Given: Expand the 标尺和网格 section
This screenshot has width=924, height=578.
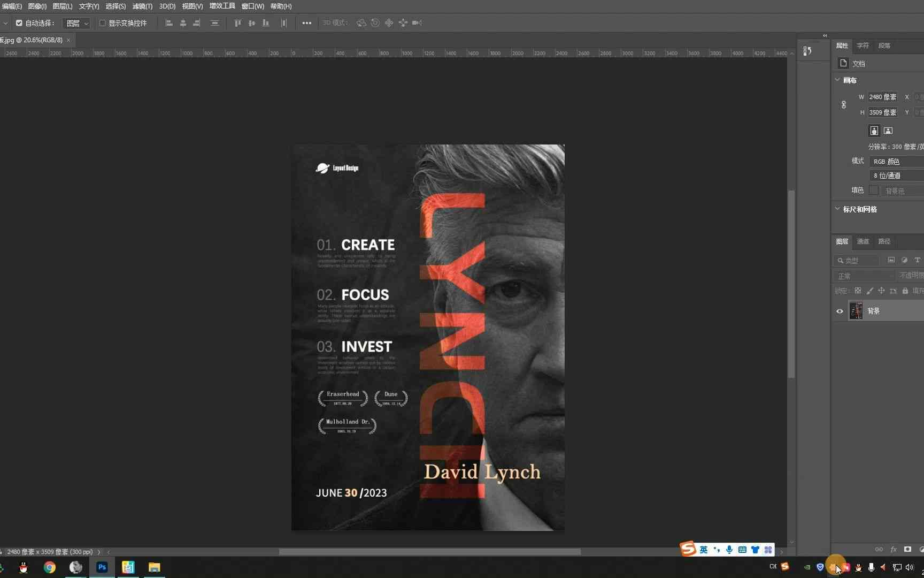Looking at the screenshot, I should pyautogui.click(x=837, y=209).
